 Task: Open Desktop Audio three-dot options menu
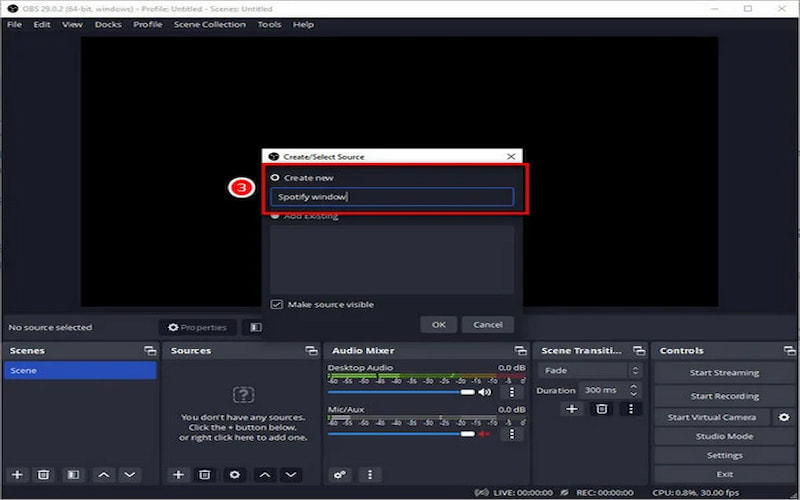(x=511, y=392)
